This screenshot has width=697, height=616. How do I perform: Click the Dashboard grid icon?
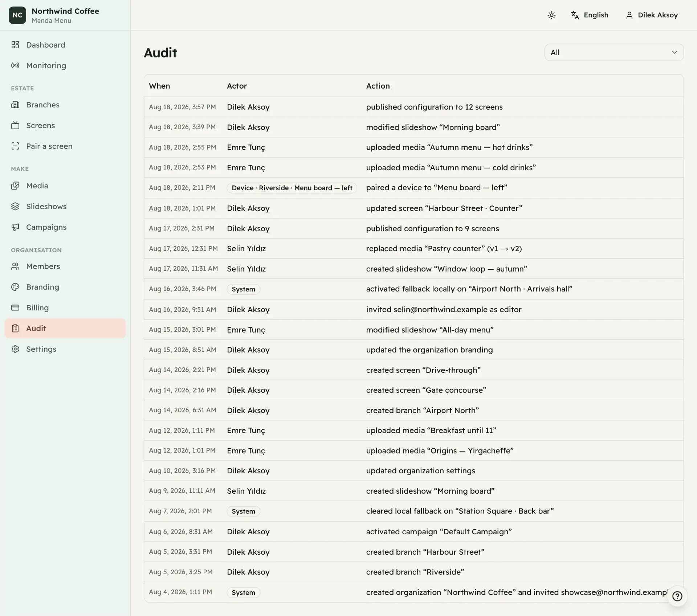15,45
